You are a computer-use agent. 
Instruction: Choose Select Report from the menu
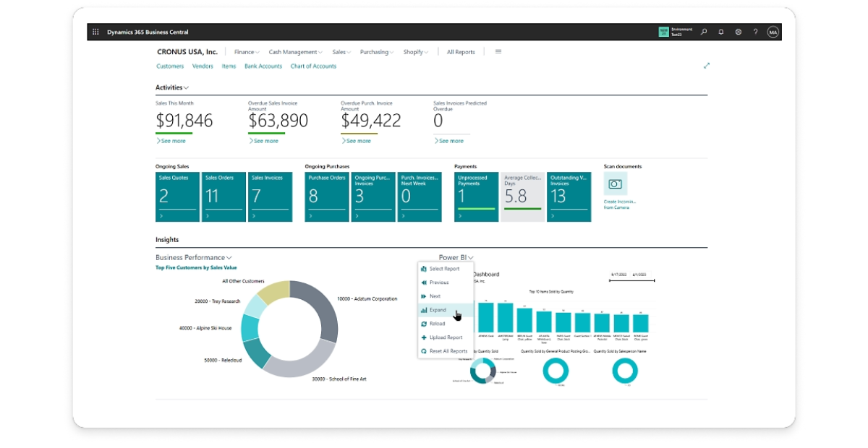click(446, 269)
